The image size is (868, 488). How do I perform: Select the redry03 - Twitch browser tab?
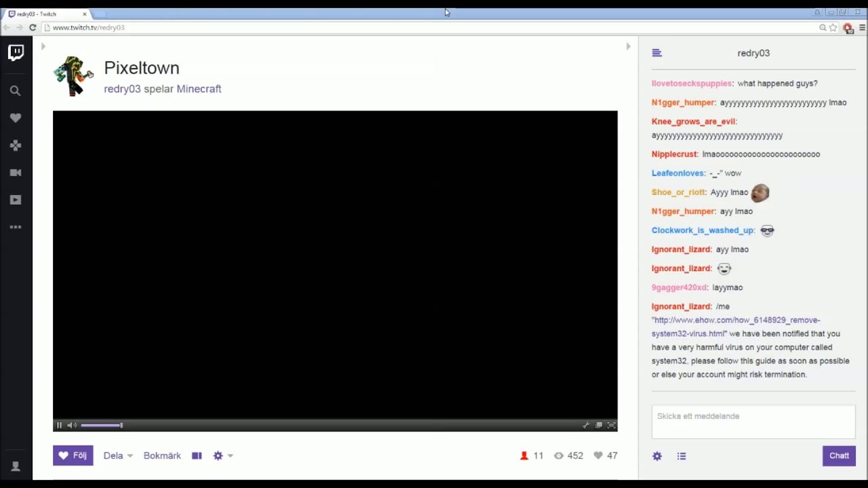pyautogui.click(x=47, y=14)
